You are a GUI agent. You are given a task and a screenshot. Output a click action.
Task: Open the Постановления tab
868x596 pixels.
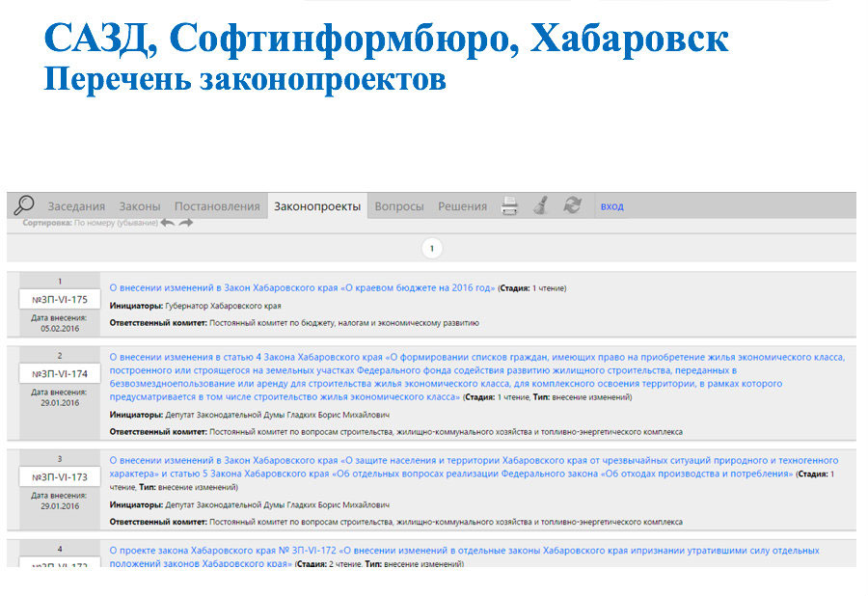[217, 206]
